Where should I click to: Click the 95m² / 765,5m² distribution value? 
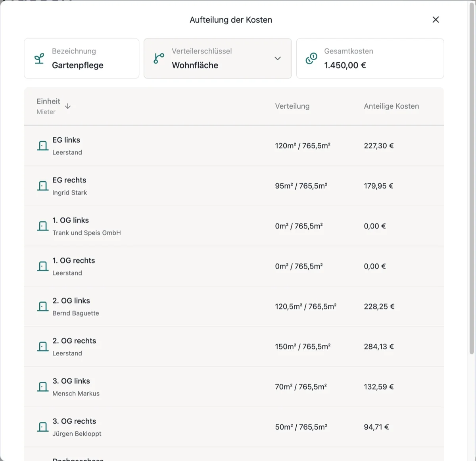point(301,186)
